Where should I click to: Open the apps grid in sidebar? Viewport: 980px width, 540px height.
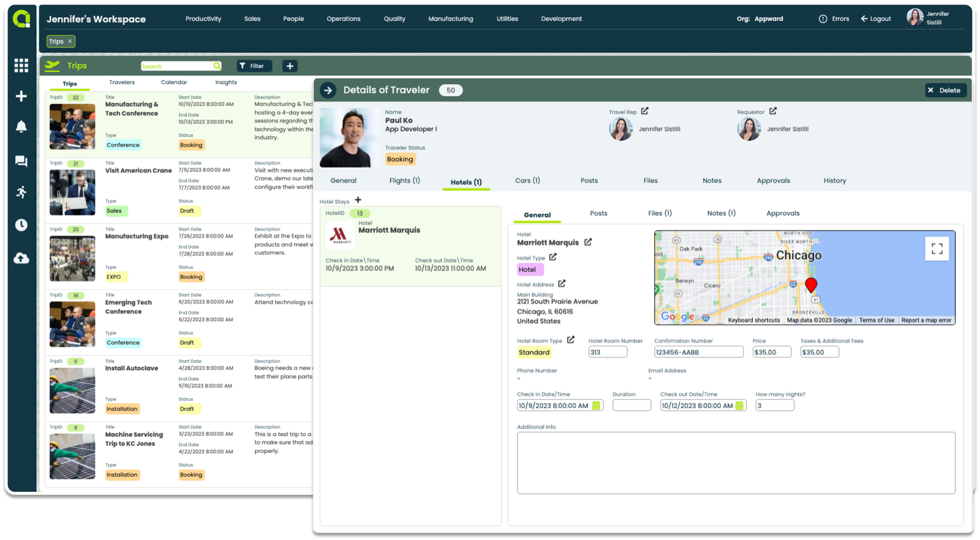point(21,65)
